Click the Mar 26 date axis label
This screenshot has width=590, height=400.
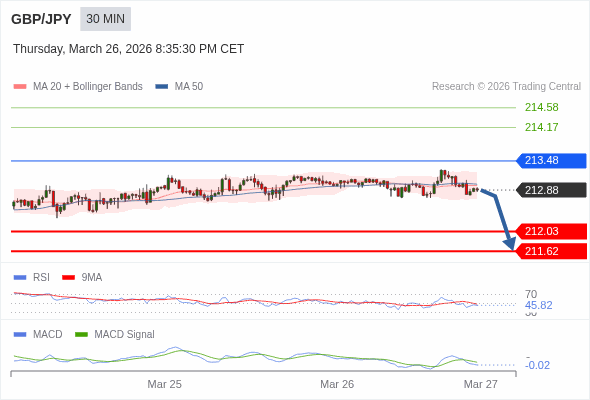click(337, 384)
